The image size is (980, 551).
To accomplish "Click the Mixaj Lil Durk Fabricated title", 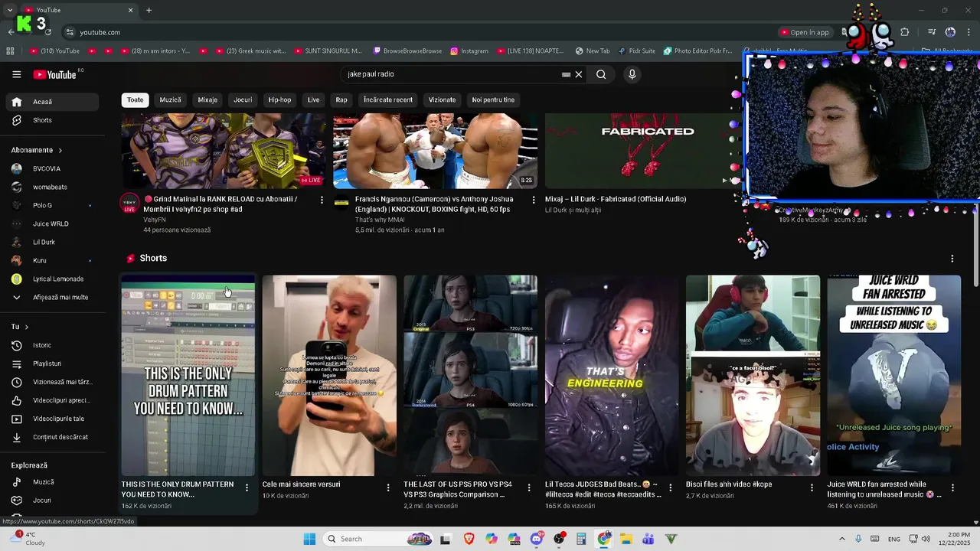I will (x=616, y=199).
